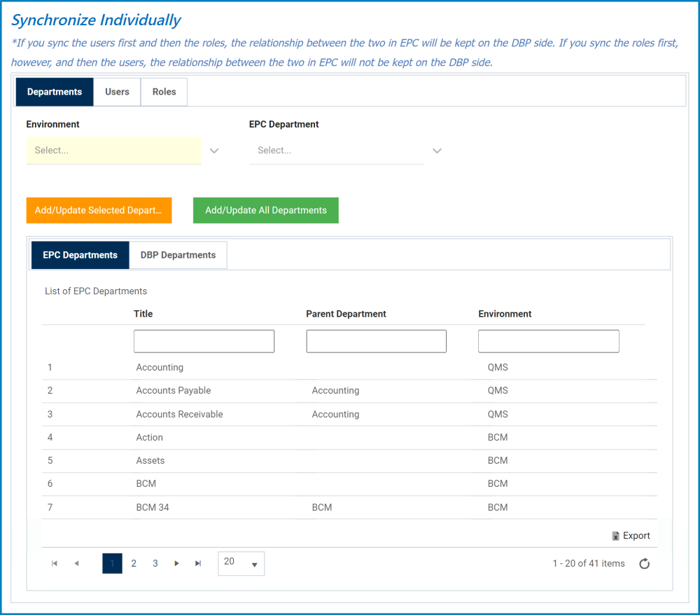Go back to the previous page

(x=76, y=563)
